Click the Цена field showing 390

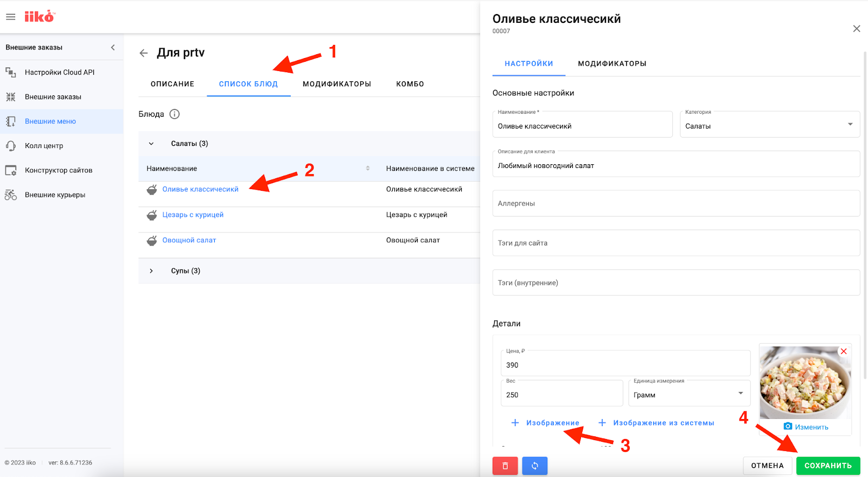pos(626,363)
